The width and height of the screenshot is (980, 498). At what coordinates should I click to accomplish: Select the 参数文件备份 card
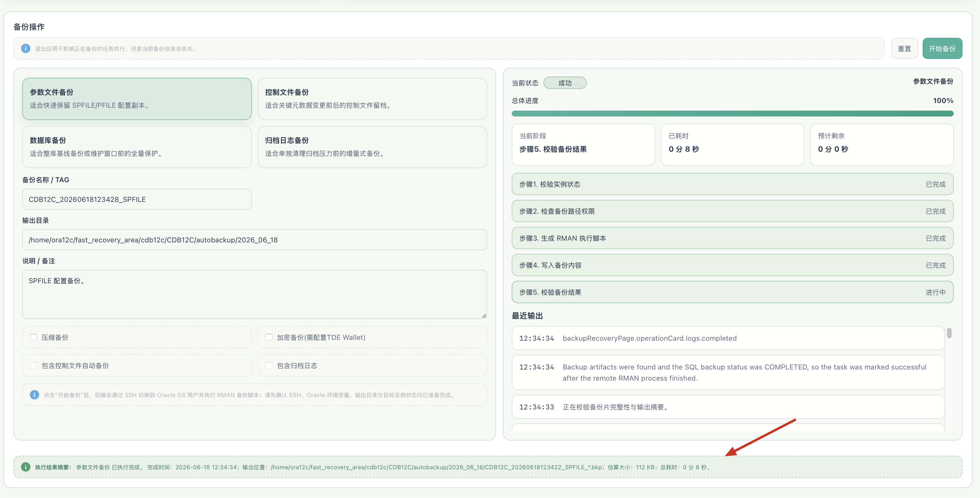(x=137, y=99)
